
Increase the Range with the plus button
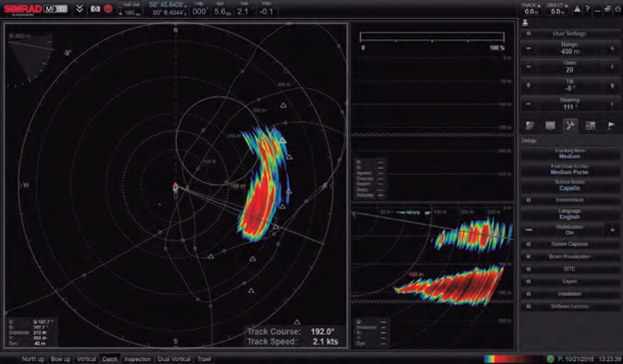pos(612,48)
